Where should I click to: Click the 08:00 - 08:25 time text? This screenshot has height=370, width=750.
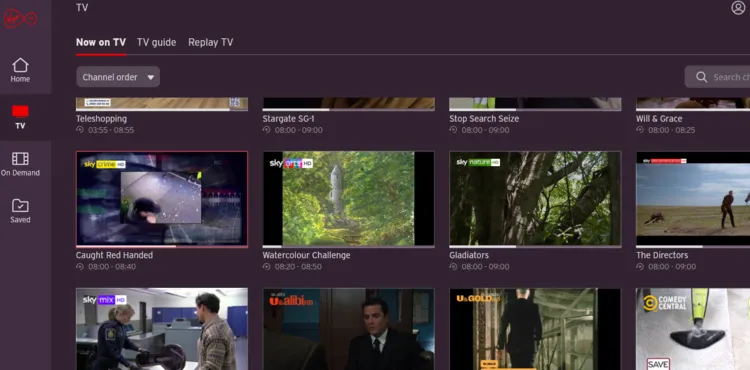click(x=672, y=130)
